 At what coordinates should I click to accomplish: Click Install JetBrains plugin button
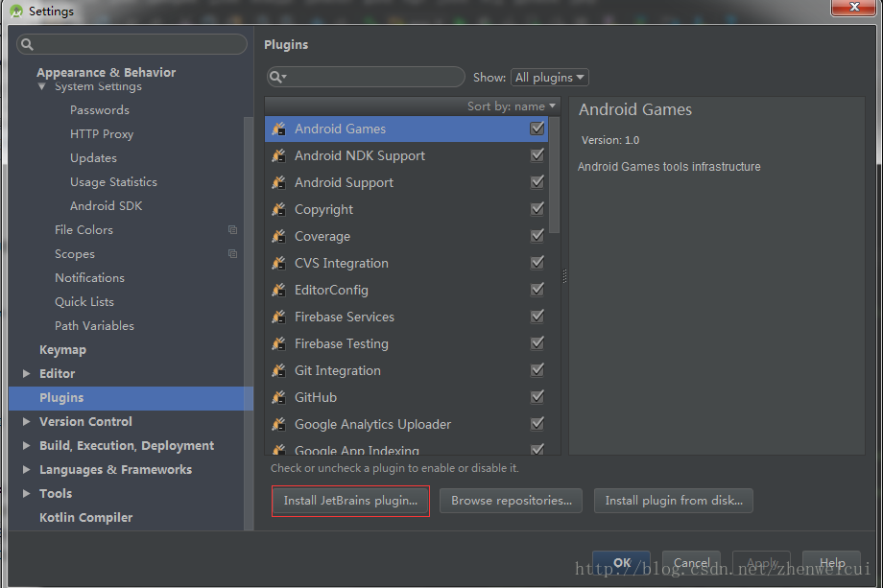point(350,501)
